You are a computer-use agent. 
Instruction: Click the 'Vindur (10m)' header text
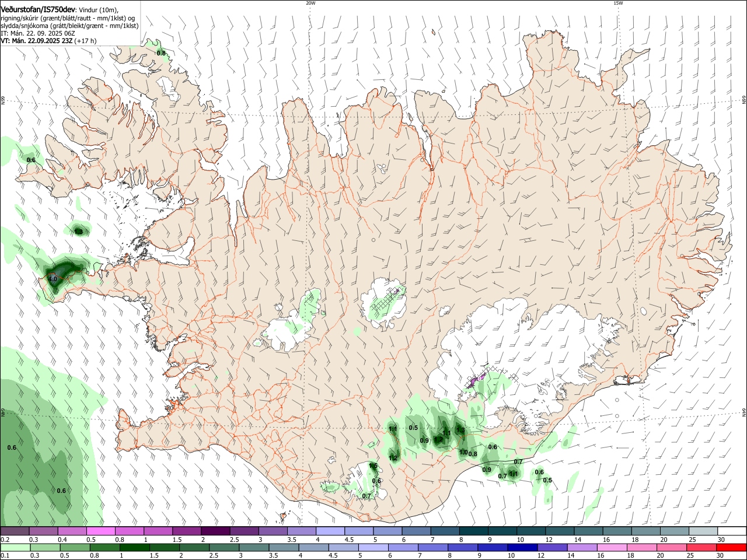click(99, 9)
